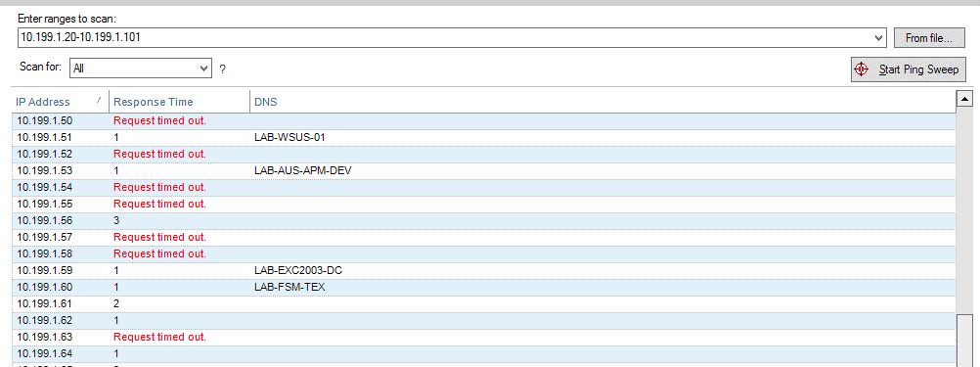Open the IP ranges dropdown arrow

(x=879, y=37)
